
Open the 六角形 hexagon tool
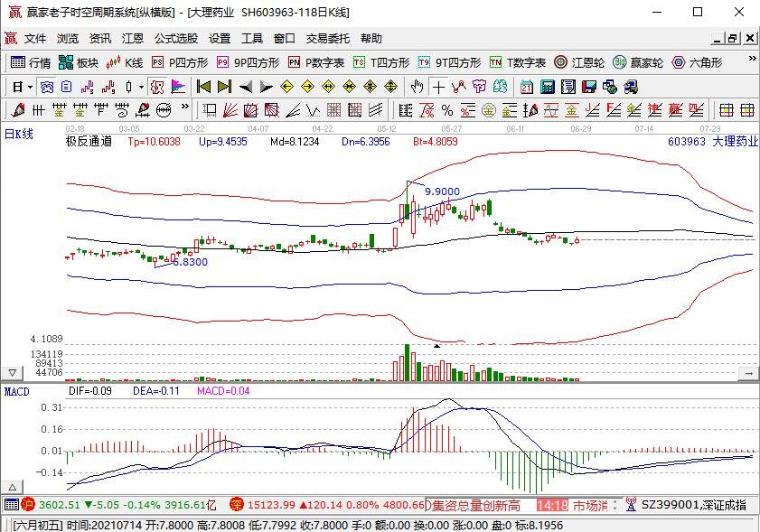697,62
